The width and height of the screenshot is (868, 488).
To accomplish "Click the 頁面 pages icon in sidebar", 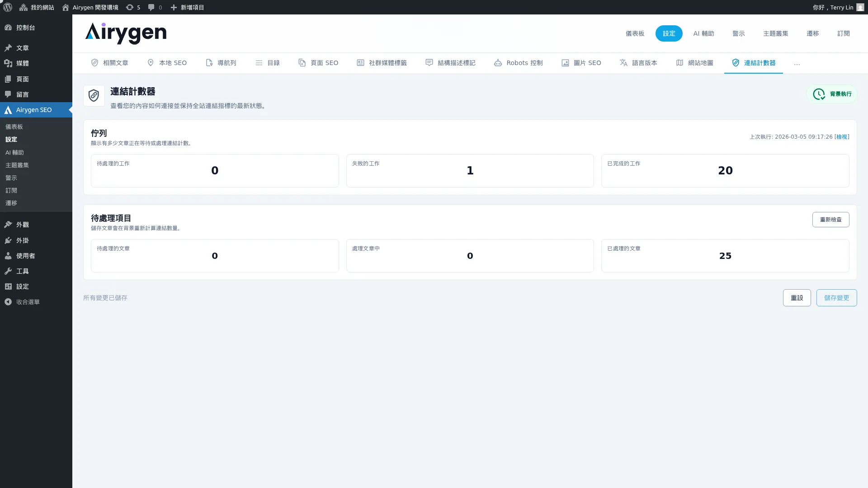I will (8, 79).
